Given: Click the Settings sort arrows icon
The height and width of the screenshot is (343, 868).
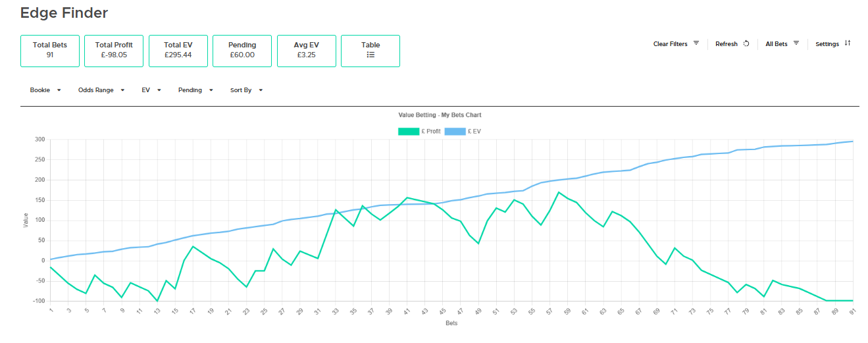Looking at the screenshot, I should (848, 43).
